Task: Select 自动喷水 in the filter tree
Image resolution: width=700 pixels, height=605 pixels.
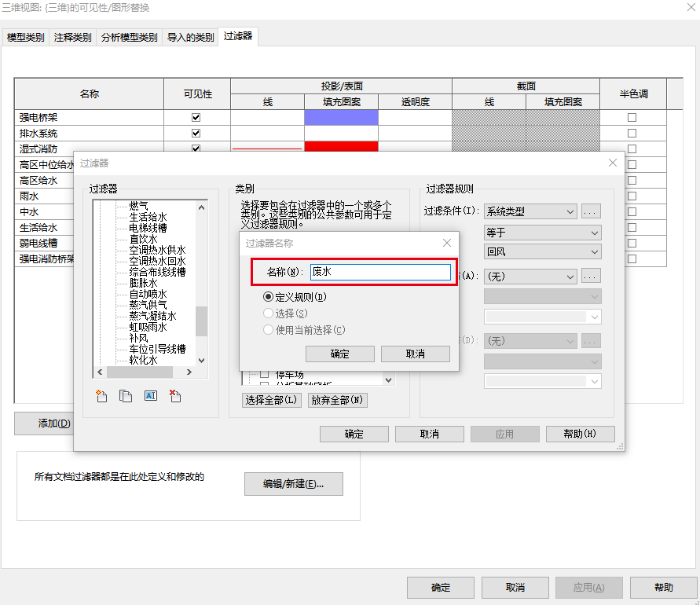Action: [148, 294]
